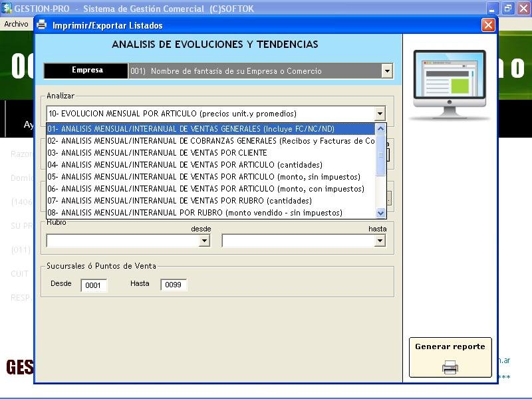Click the Sucursales Desde input field
Viewport: 532px width, 399px height.
click(x=93, y=285)
